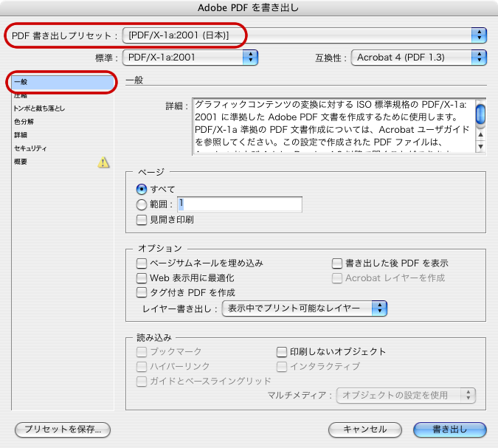498x448 pixels.
Task: Enable タグ付き PDF を作成 checkbox
Action: (x=142, y=292)
